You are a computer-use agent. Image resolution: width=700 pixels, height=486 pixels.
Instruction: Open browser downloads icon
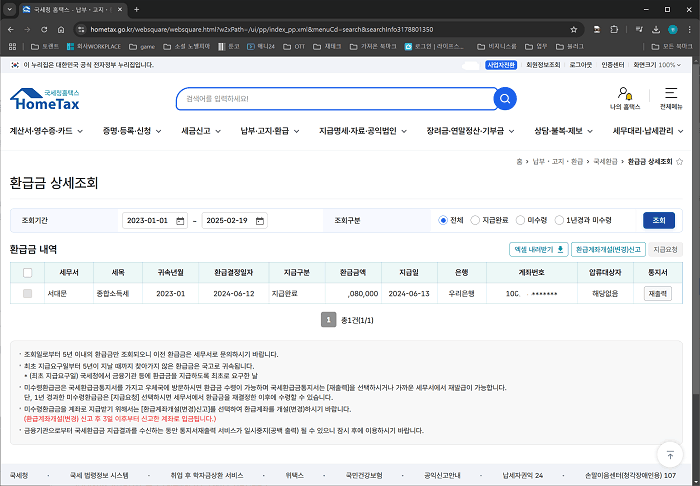point(656,29)
